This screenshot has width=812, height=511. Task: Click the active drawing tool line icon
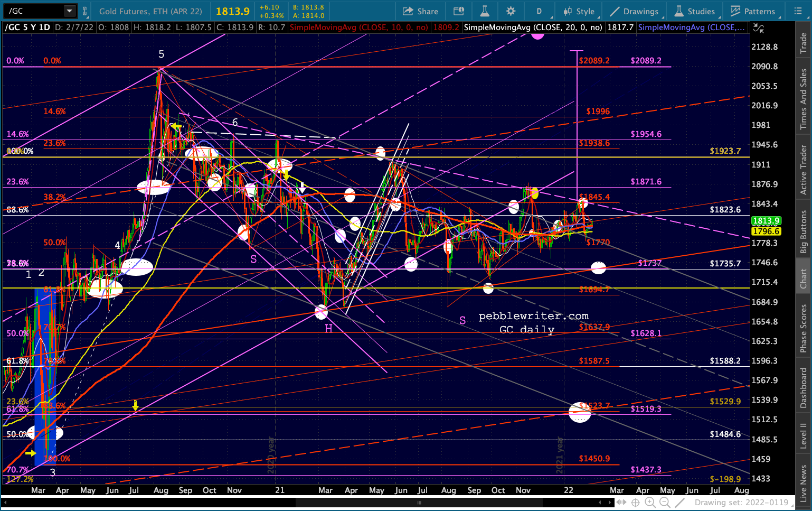680,503
